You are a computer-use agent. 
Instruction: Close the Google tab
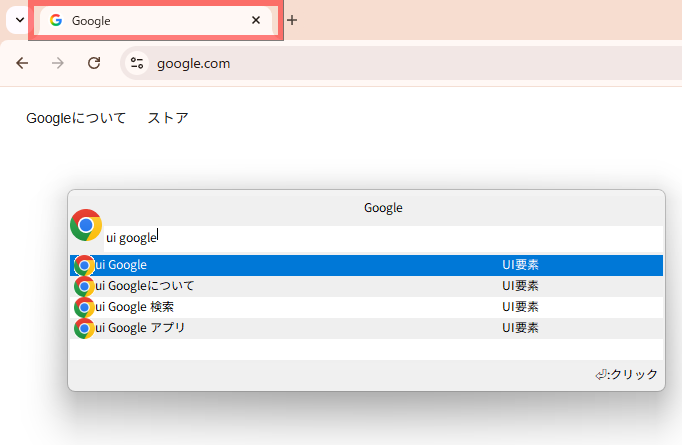point(256,20)
